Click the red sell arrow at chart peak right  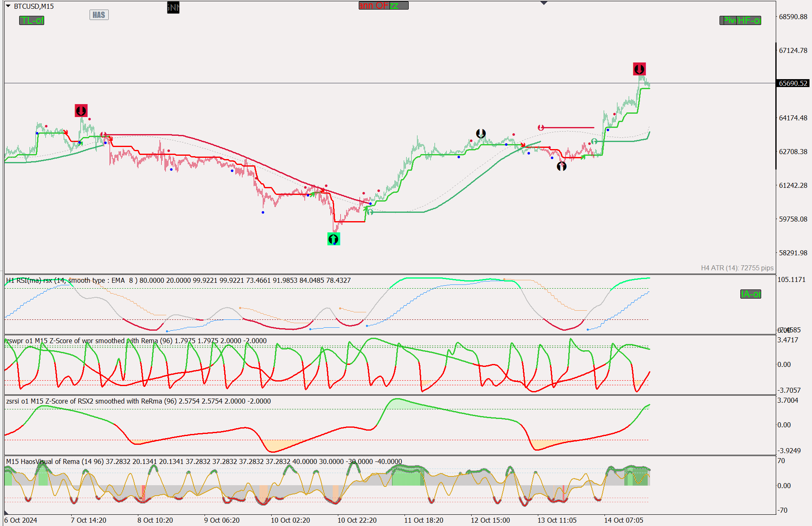[x=639, y=69]
